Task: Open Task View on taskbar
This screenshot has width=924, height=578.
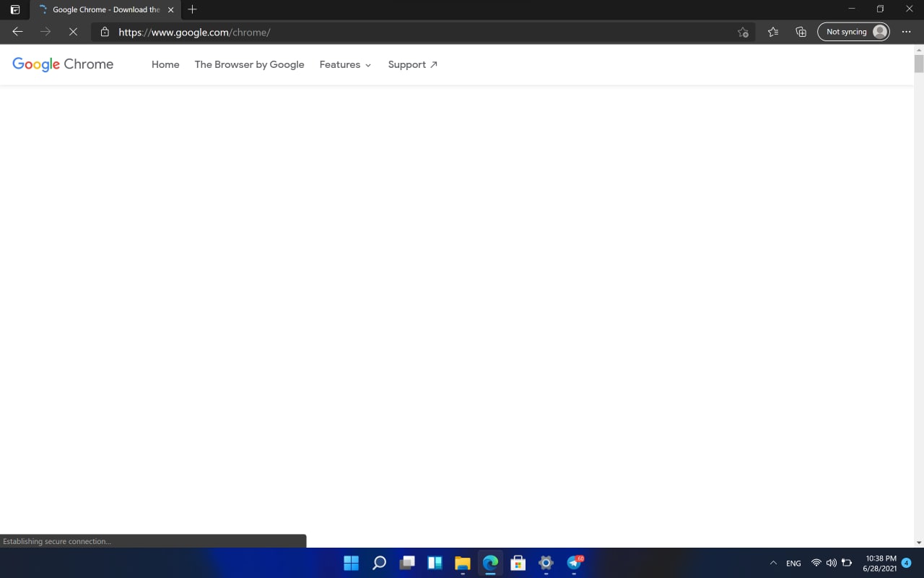Action: (x=407, y=563)
